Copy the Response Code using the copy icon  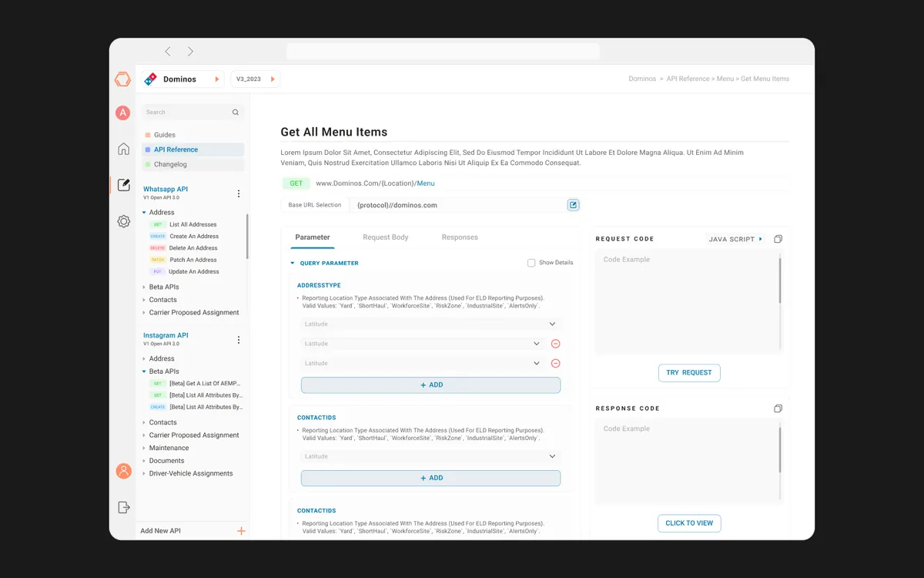[x=778, y=408]
